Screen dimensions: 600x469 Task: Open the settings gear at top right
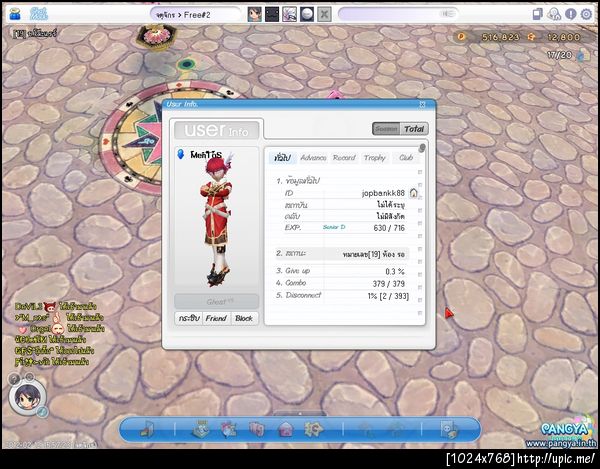586,14
